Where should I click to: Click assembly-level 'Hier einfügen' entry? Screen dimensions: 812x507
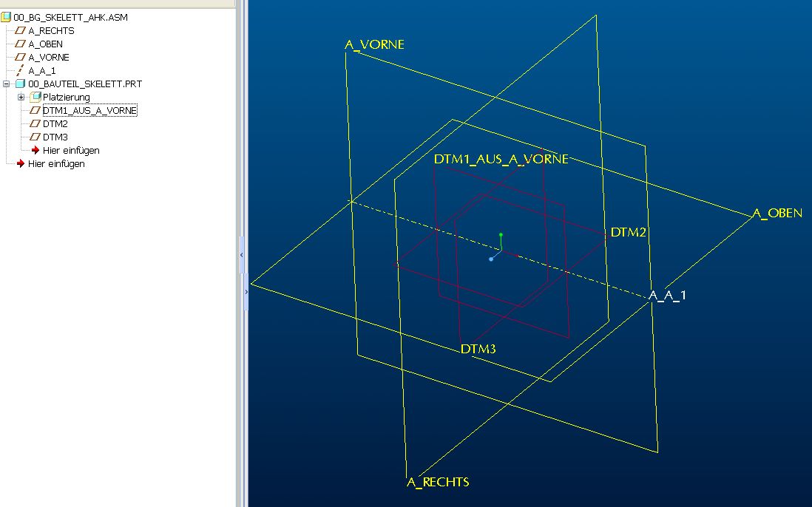[56, 164]
